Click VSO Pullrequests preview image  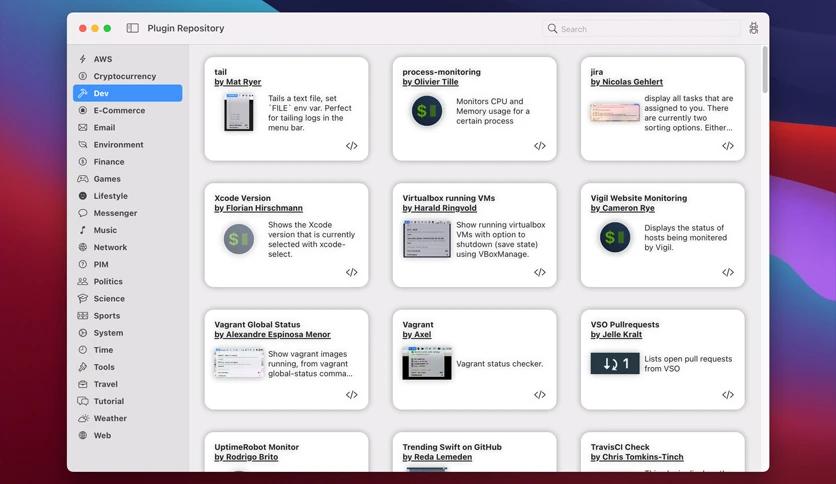pos(615,364)
